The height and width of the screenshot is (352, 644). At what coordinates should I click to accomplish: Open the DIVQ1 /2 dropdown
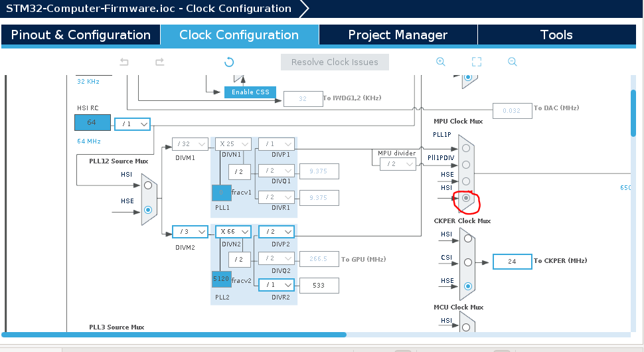(x=276, y=171)
